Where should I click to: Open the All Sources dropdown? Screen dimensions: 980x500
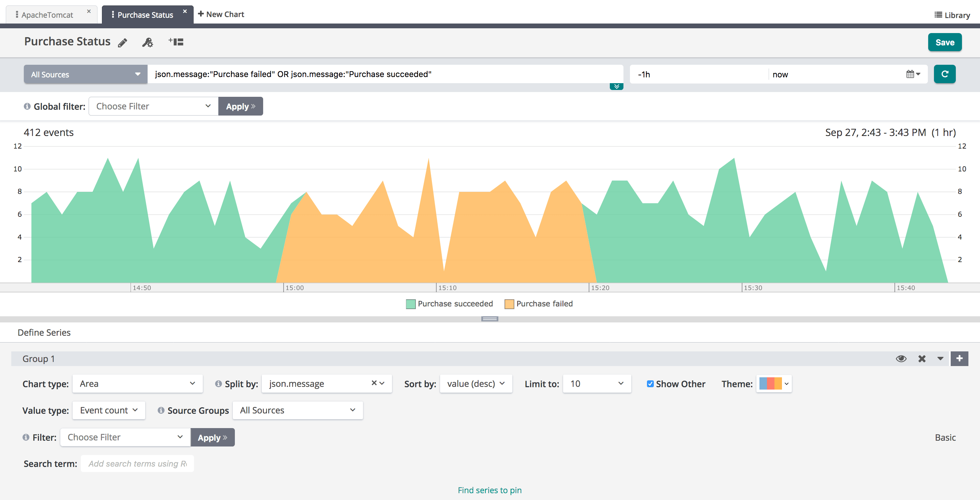[x=86, y=74]
